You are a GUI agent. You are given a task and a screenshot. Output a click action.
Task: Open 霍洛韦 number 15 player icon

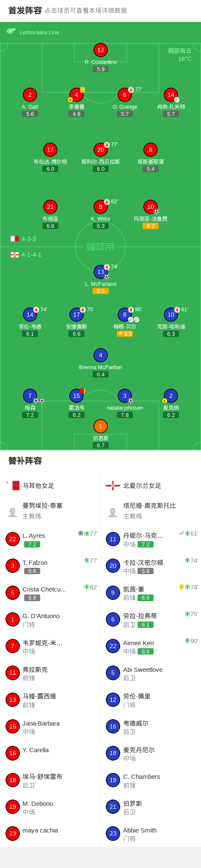point(77,396)
